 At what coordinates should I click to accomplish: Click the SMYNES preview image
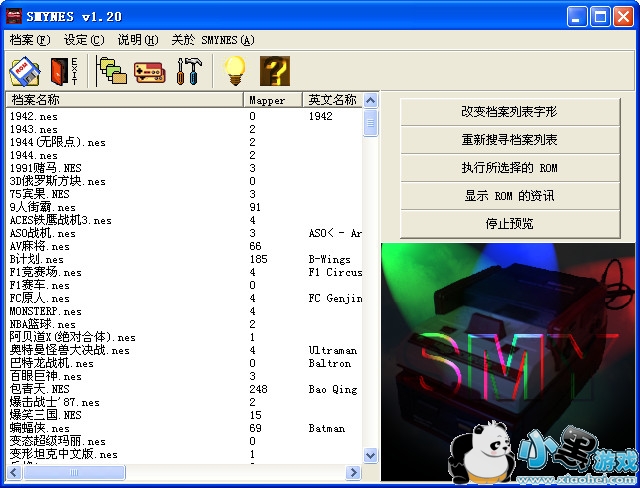click(x=508, y=362)
